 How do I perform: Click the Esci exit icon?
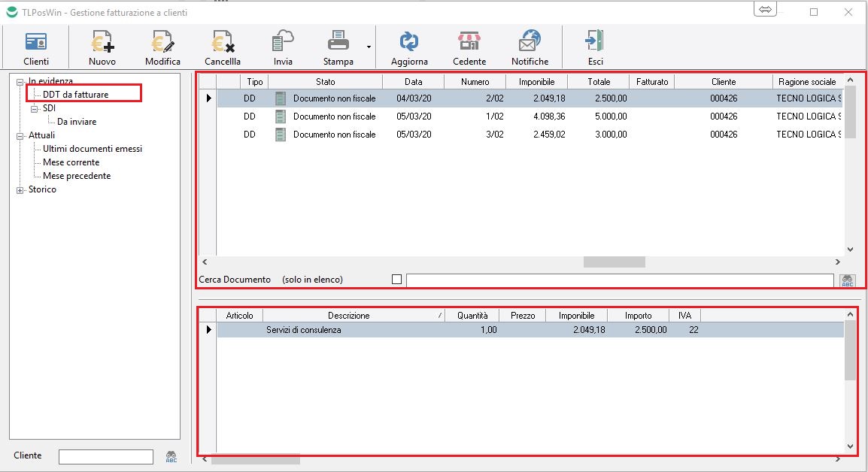[595, 42]
